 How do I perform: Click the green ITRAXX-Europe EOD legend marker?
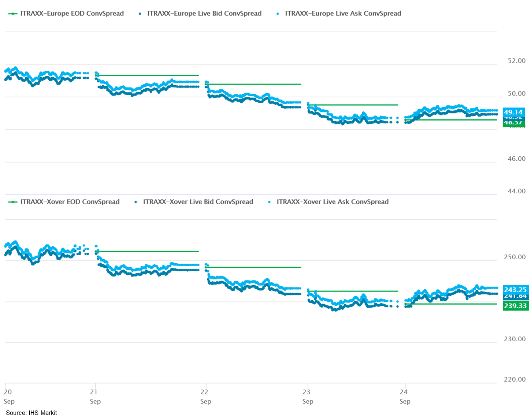pyautogui.click(x=13, y=14)
